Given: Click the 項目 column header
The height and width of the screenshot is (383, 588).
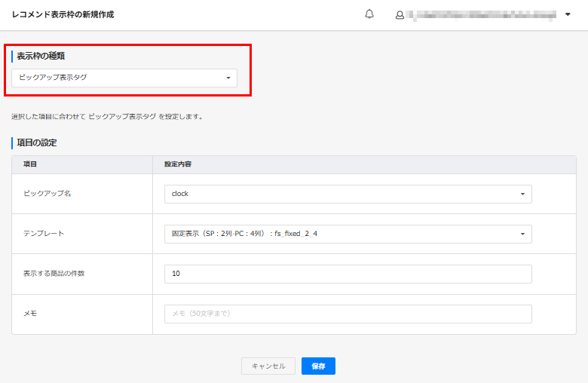Looking at the screenshot, I should [x=30, y=164].
